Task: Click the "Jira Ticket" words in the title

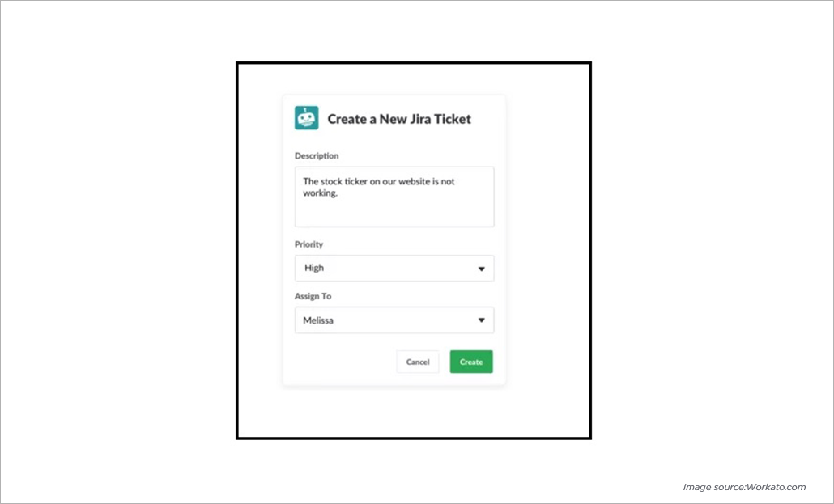Action: tap(439, 119)
